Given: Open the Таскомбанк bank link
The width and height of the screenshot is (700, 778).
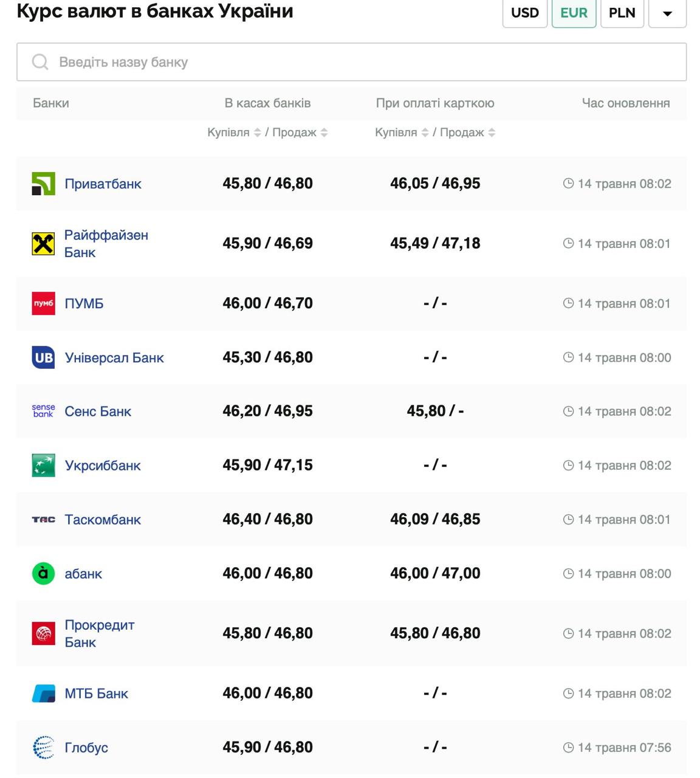Looking at the screenshot, I should click(103, 520).
